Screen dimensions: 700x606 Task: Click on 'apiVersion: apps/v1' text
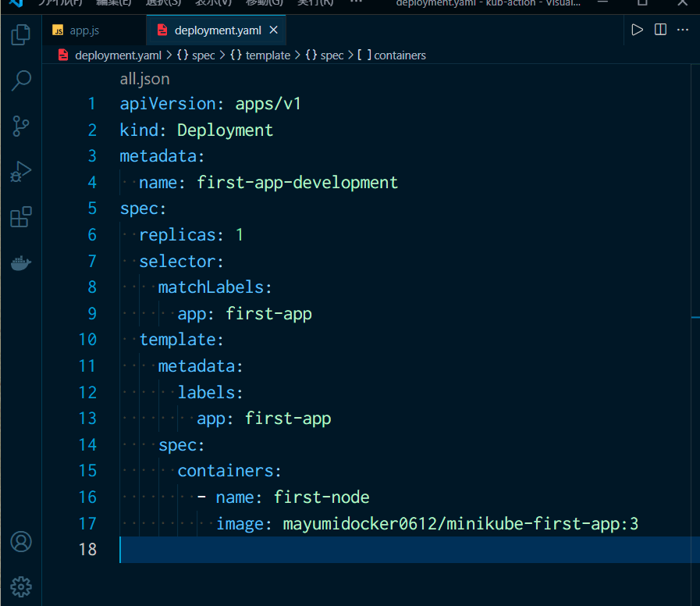coord(210,104)
